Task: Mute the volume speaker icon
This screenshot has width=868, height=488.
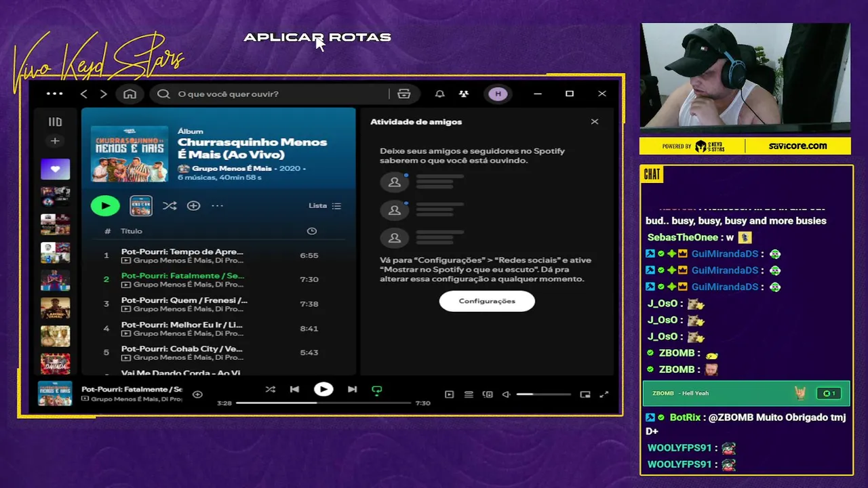Action: click(x=506, y=394)
